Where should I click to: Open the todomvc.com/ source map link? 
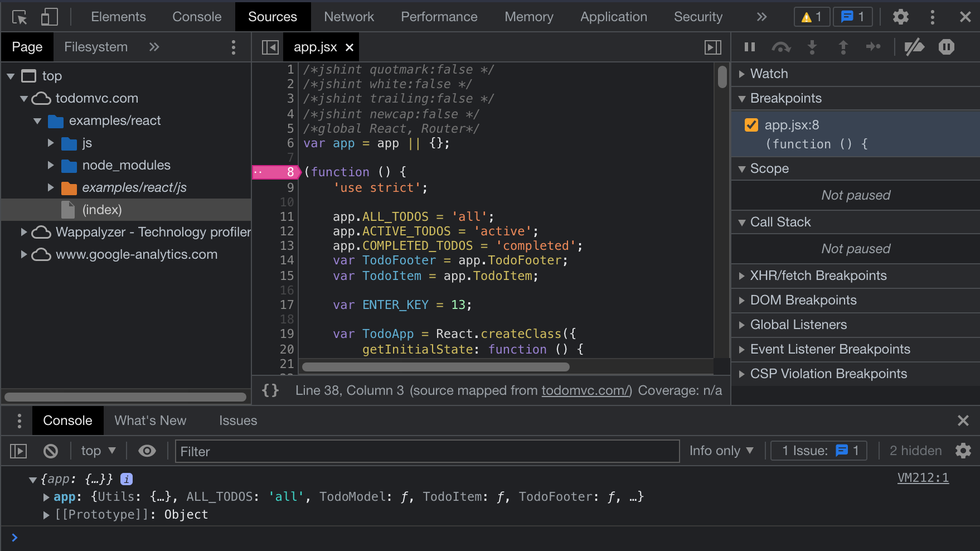pyautogui.click(x=586, y=390)
